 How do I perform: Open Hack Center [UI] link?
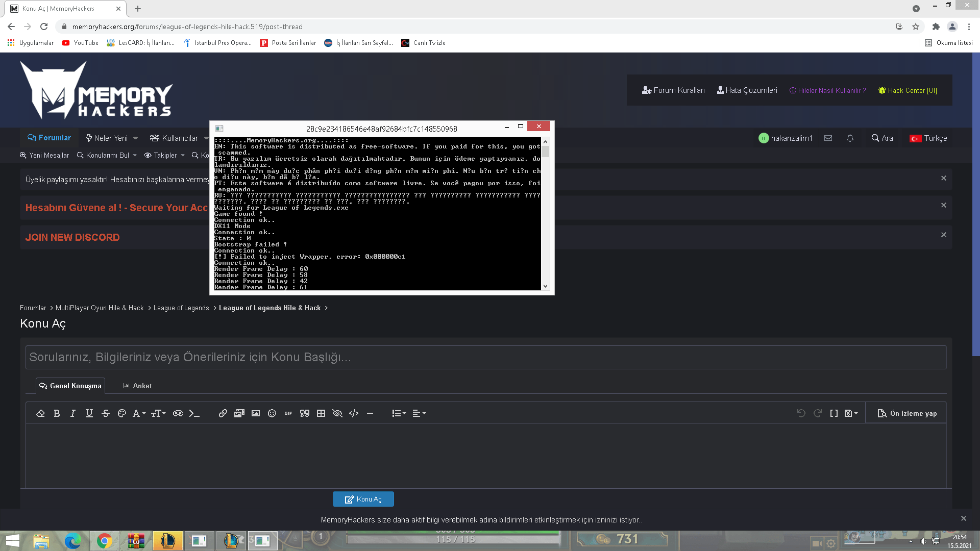click(908, 90)
